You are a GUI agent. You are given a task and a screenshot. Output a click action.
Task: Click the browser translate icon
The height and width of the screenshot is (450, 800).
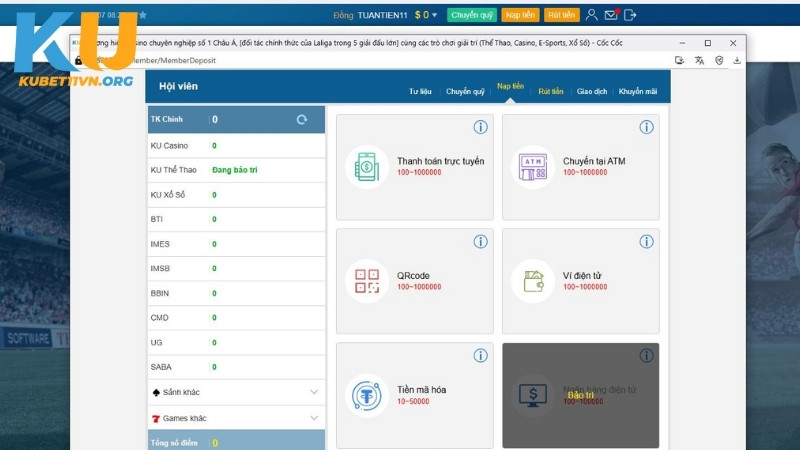click(x=699, y=60)
